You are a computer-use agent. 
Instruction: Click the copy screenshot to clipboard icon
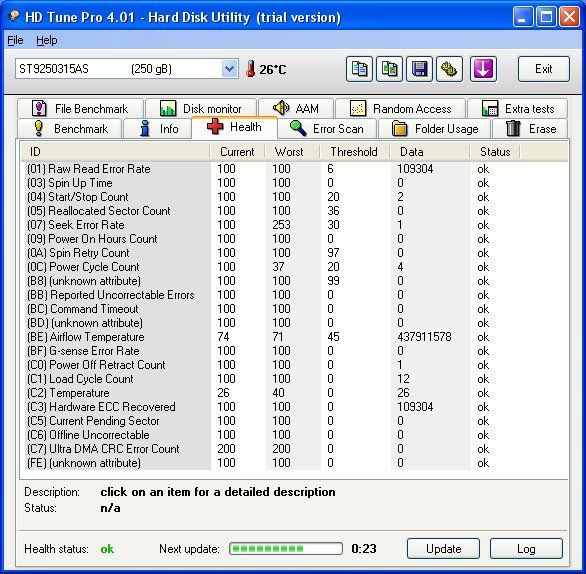389,69
